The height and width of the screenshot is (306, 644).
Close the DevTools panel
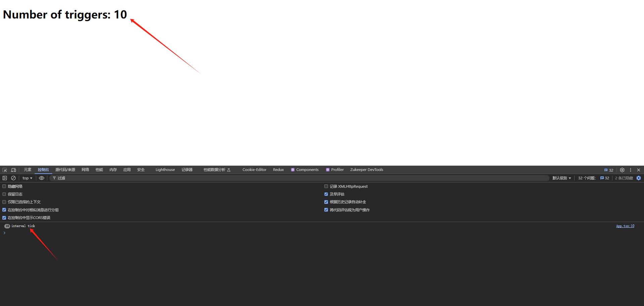point(639,170)
